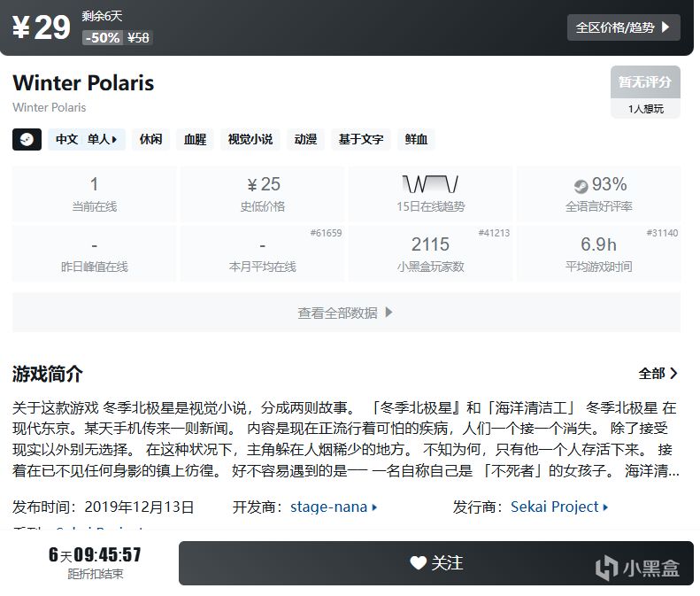Click the 本月平均在线 stat cell
The height and width of the screenshot is (596, 700).
pos(263,254)
